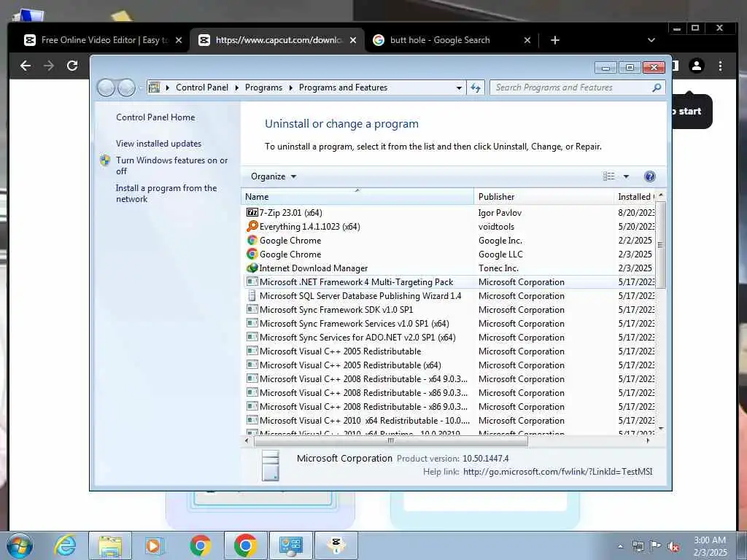Select Microsoft Sync Services for ADO.NET v2.0 SP1
747x560 pixels.
357,337
